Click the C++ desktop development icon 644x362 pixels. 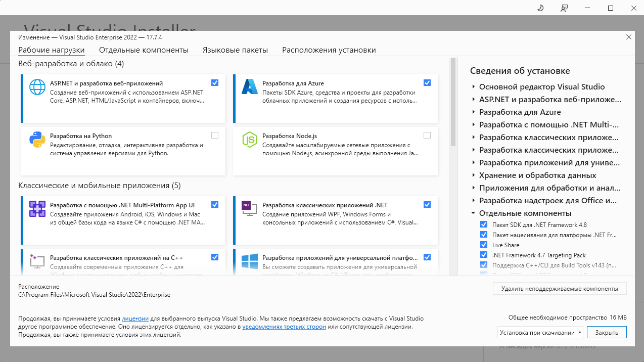(x=37, y=261)
